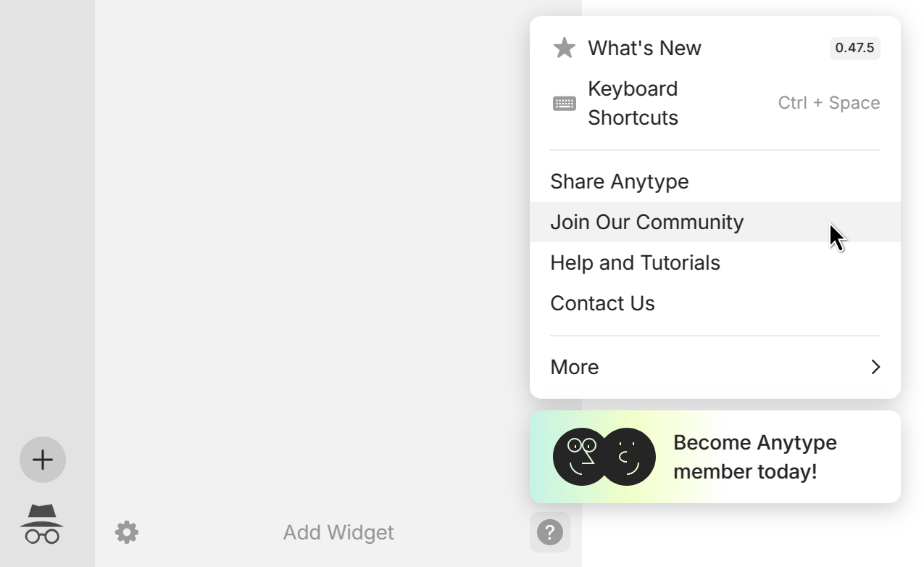Click the 0.47.5 version badge
The width and height of the screenshot is (924, 567).
(x=854, y=48)
